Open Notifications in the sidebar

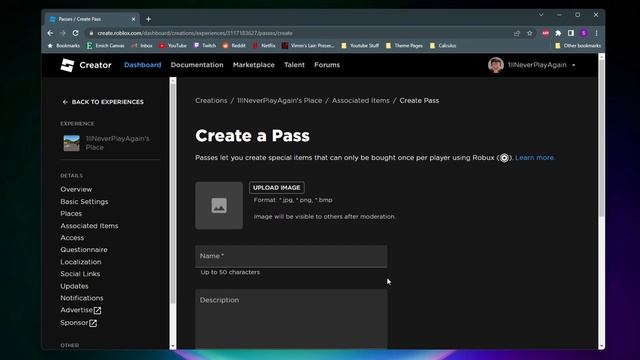(x=82, y=298)
